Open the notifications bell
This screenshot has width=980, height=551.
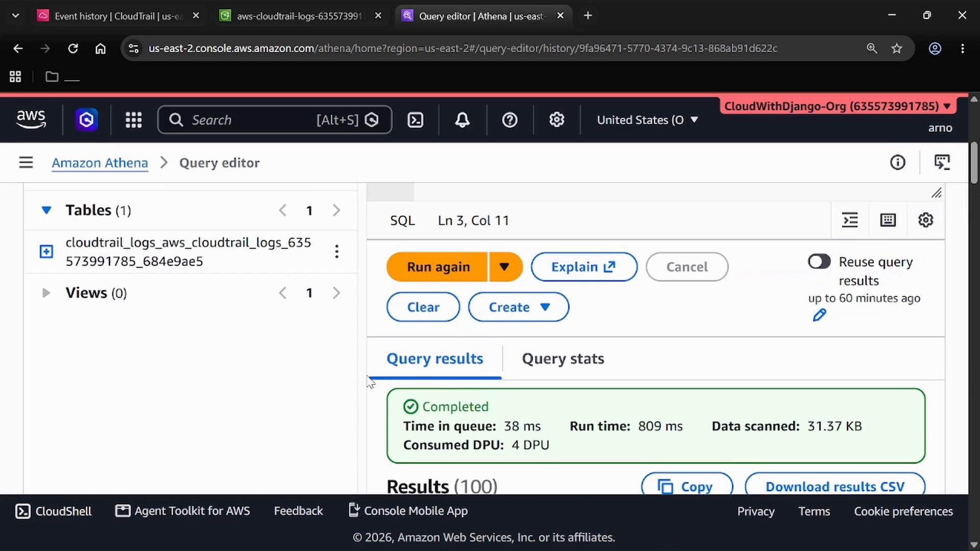[x=462, y=120]
